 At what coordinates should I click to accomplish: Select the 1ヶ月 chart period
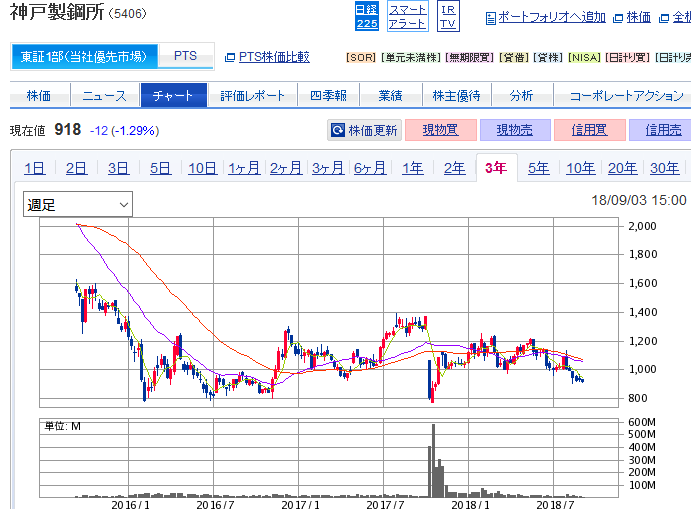click(x=244, y=168)
